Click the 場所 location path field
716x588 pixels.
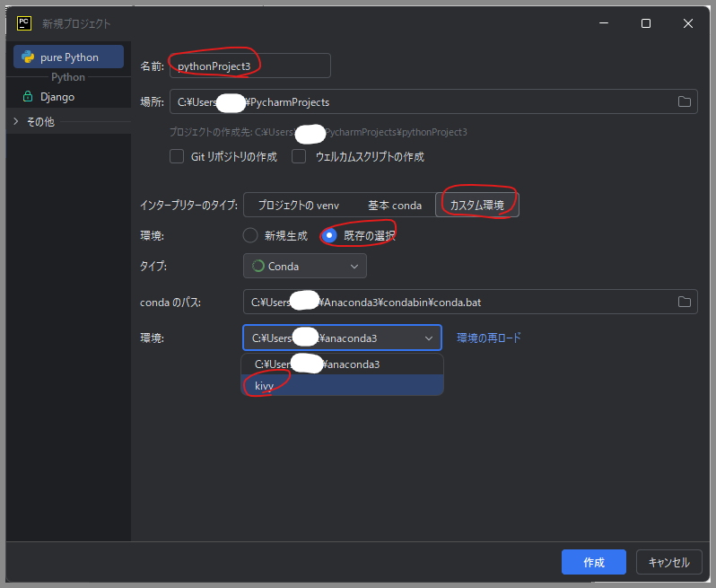(433, 101)
